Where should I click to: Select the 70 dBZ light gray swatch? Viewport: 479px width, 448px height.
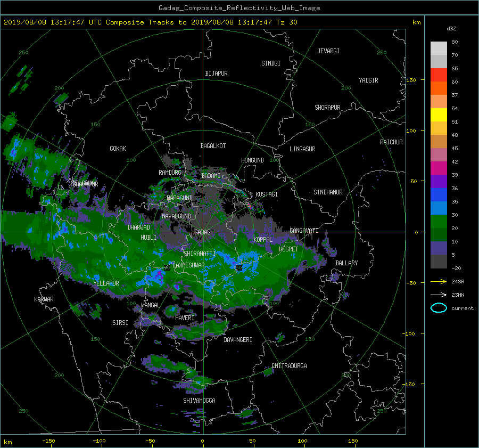439,48
